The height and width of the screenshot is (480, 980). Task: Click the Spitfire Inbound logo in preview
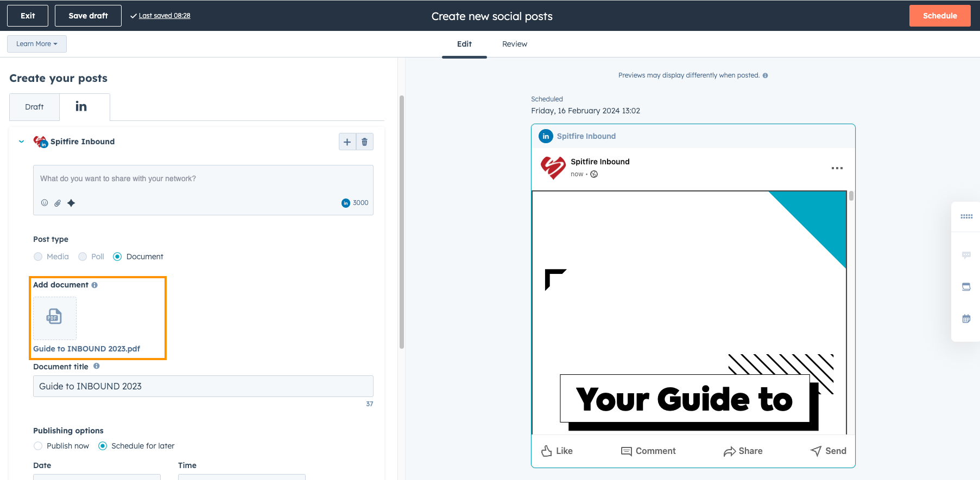pos(553,168)
